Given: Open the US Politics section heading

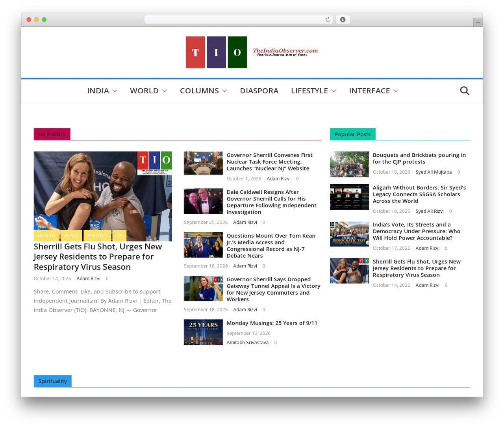Looking at the screenshot, I should tap(52, 134).
